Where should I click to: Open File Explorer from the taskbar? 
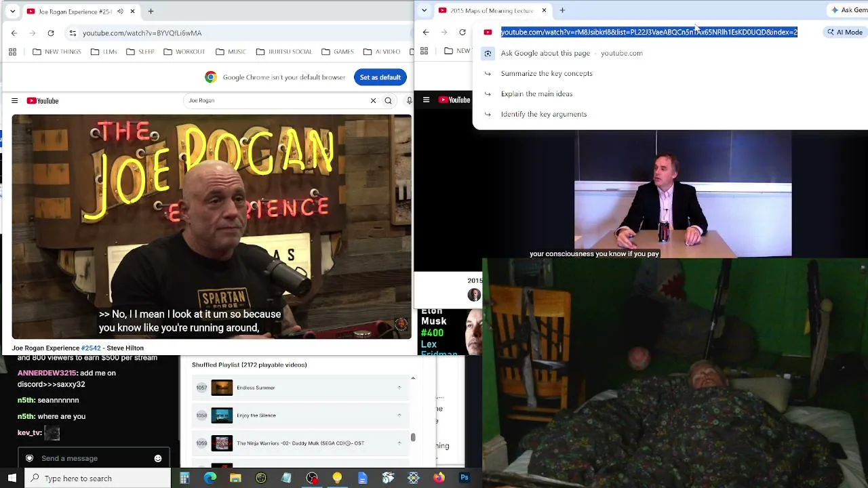pyautogui.click(x=235, y=479)
